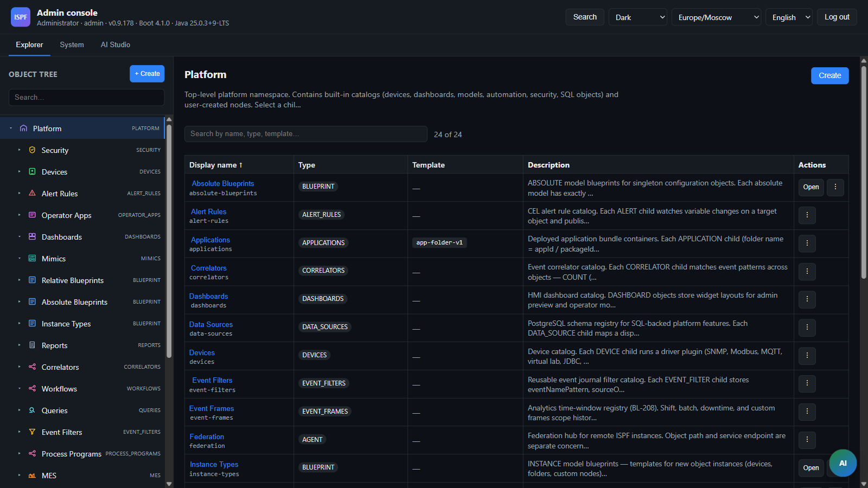Click the Reports page icon
868x488 pixels.
tap(32, 345)
